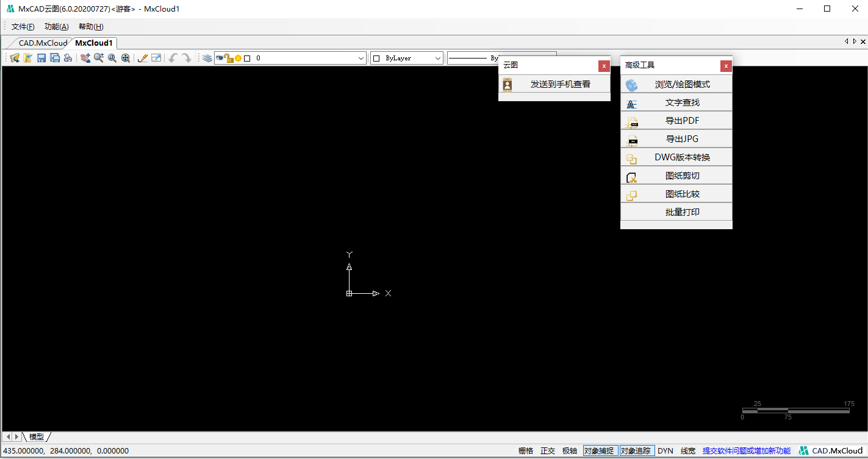Toggle 栅格 grid mode in status bar

coord(526,451)
